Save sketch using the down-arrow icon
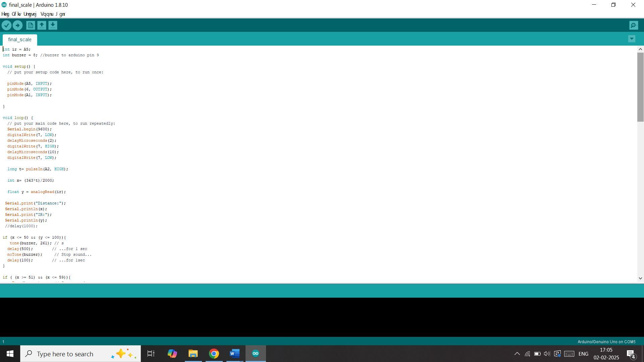The image size is (644, 362). 53,25
